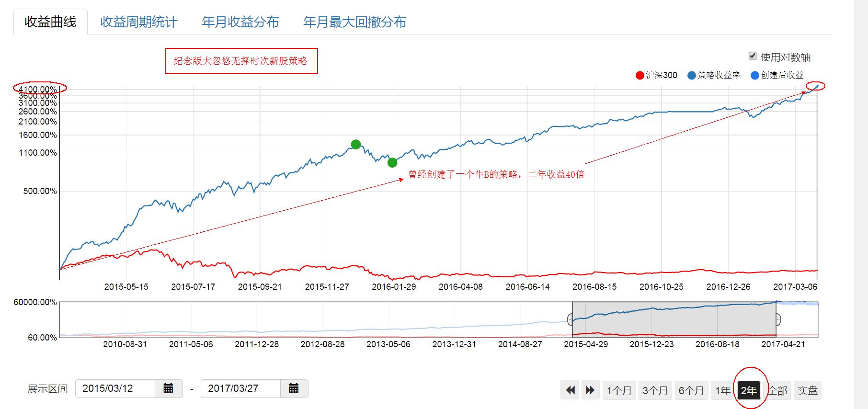Open the 收益周期统计 tab
The width and height of the screenshot is (868, 409).
[x=139, y=22]
